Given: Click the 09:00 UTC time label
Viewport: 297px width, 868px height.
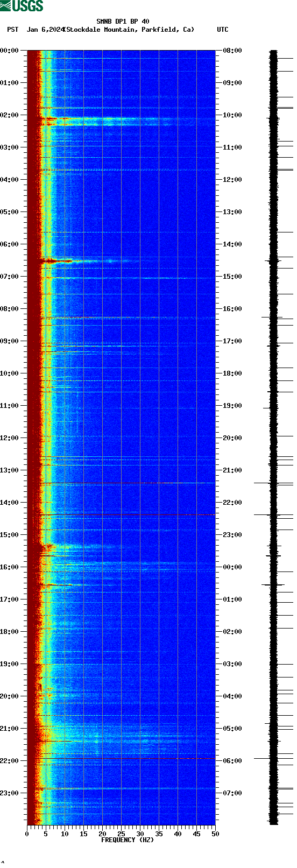Looking at the screenshot, I should pos(232,83).
